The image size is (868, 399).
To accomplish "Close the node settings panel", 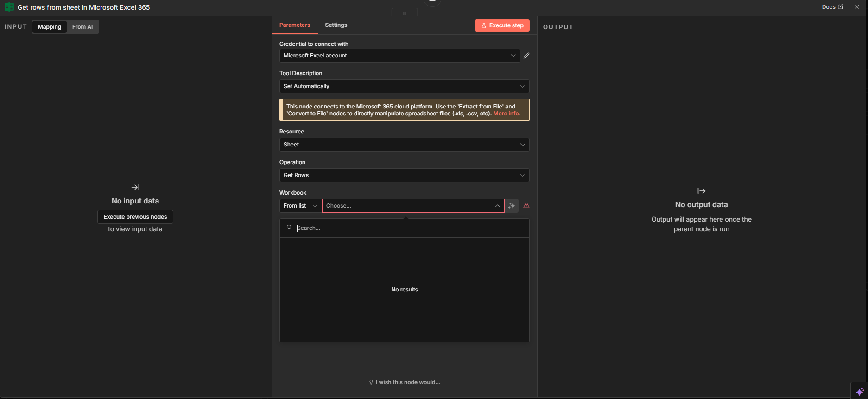I will click(857, 7).
